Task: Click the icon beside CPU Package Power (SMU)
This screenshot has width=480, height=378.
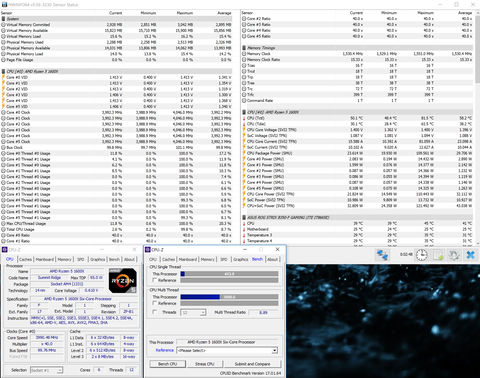Action: tap(244, 153)
